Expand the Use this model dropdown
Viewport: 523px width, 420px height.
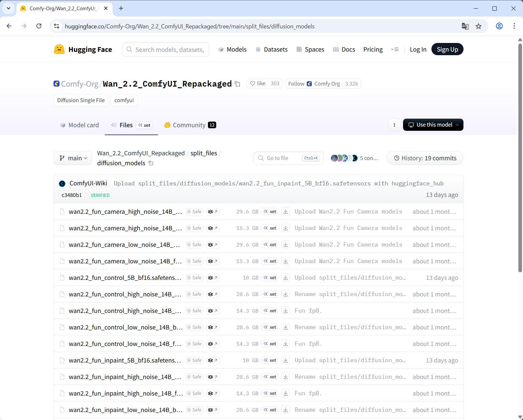point(433,125)
